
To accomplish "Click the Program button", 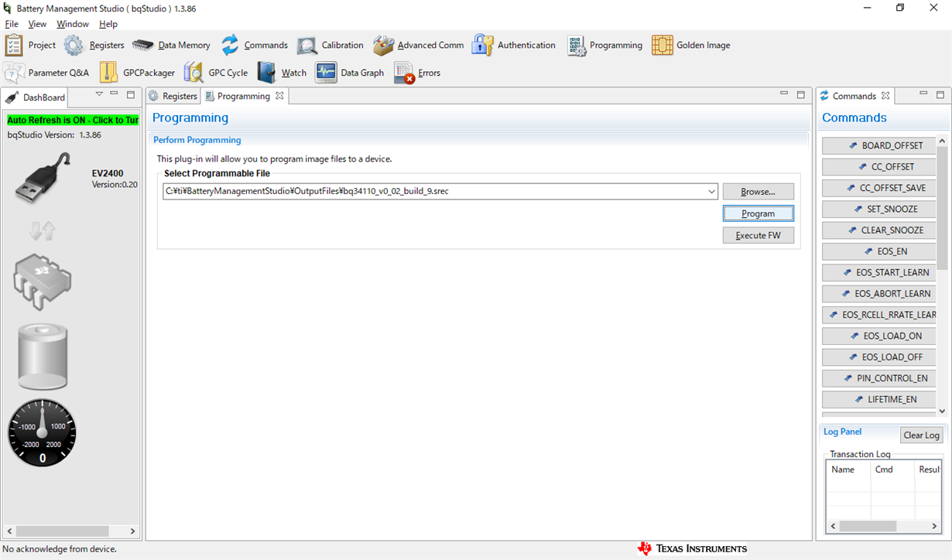I will [x=759, y=213].
